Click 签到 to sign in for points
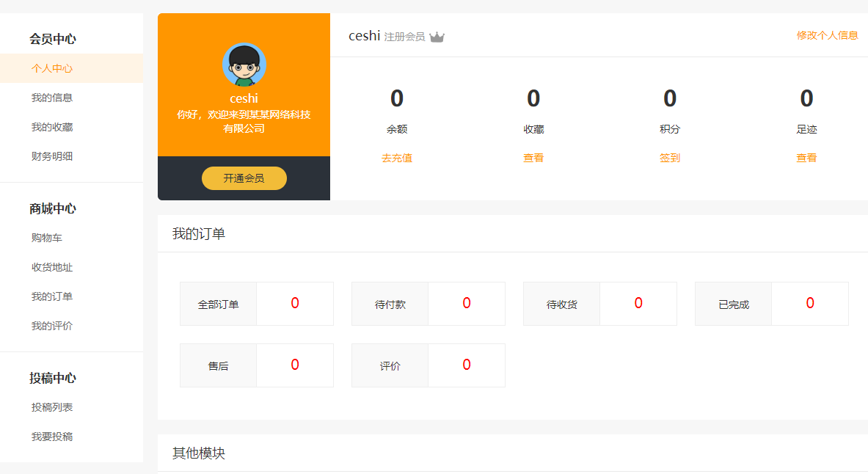 (x=669, y=158)
